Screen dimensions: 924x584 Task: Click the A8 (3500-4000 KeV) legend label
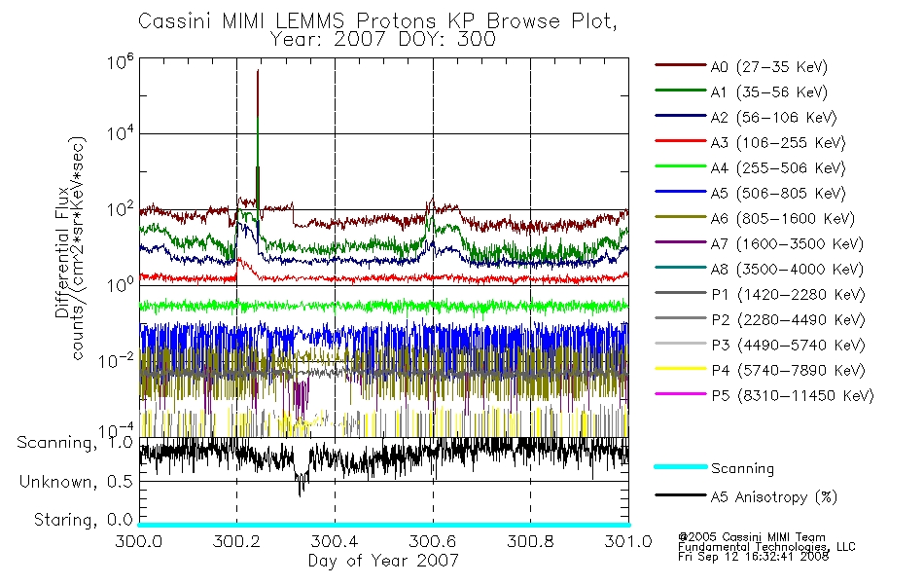click(x=787, y=271)
